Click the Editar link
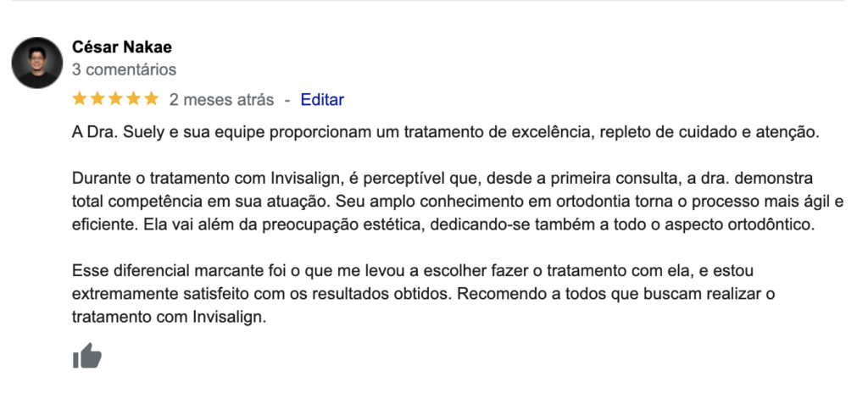The image size is (868, 393). [322, 99]
